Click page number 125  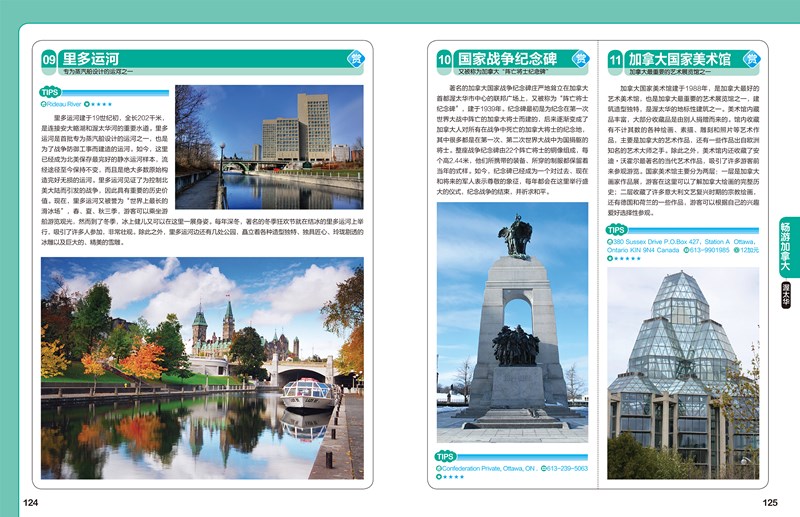770,503
